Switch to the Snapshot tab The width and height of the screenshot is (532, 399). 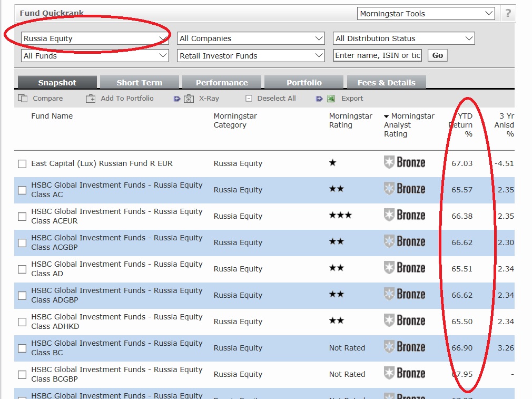[x=57, y=83]
